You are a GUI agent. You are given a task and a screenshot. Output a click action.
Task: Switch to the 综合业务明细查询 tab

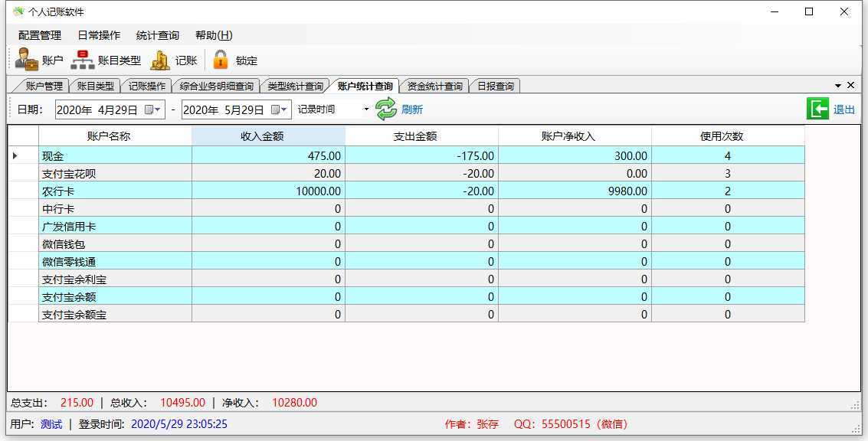tap(216, 86)
